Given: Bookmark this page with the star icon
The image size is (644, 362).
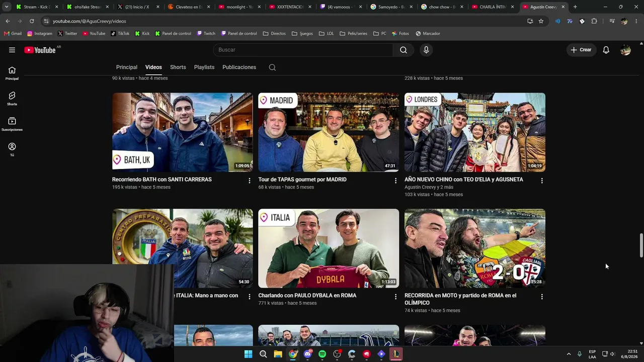Looking at the screenshot, I should coord(541,21).
